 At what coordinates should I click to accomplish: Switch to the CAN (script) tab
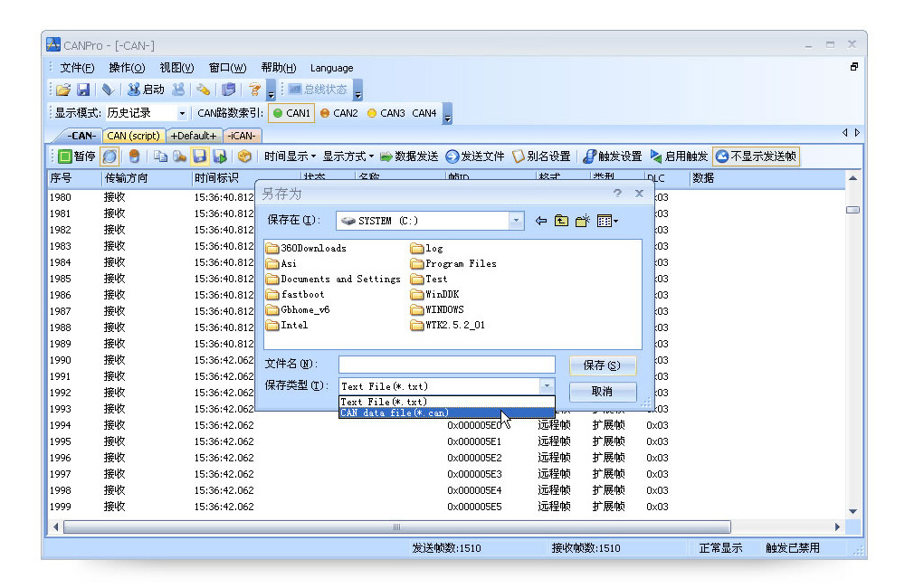(133, 136)
